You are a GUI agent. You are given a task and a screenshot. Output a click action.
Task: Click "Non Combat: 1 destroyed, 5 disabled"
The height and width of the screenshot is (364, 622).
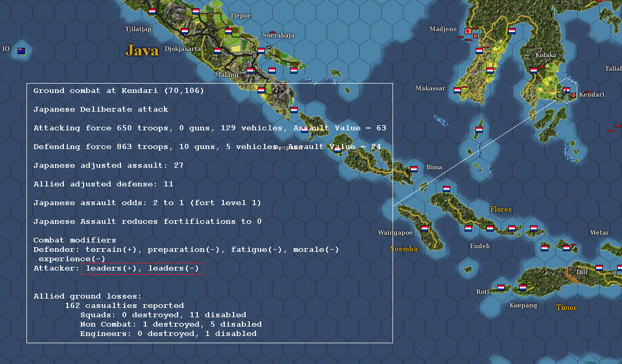(x=171, y=324)
